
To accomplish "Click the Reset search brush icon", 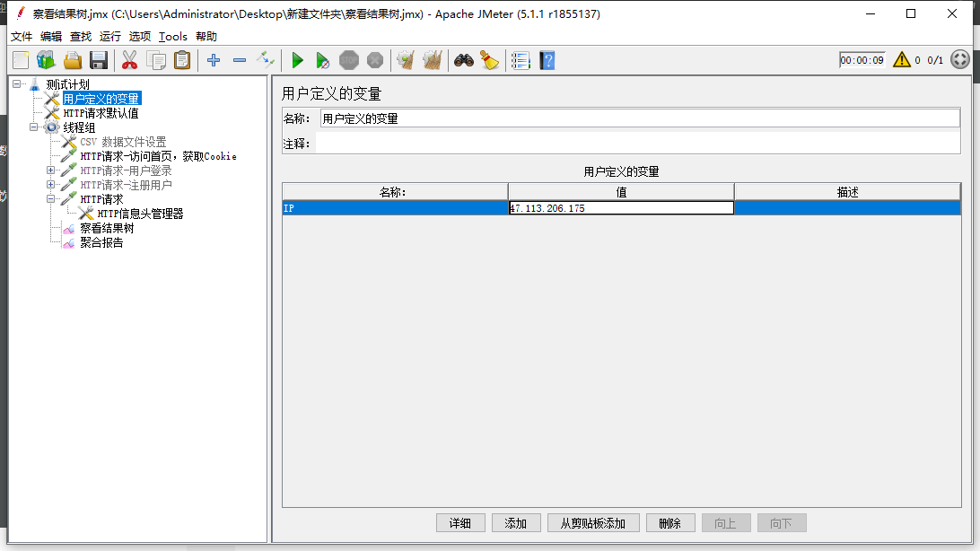I will [489, 60].
